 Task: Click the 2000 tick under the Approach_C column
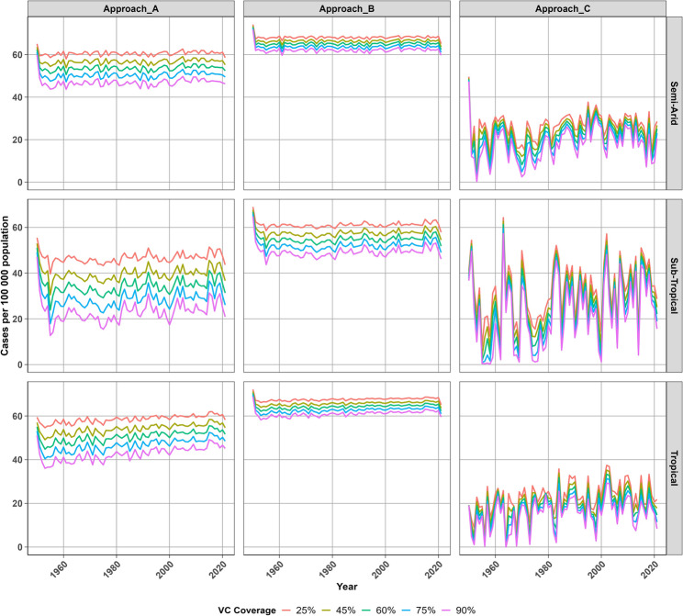597,569
